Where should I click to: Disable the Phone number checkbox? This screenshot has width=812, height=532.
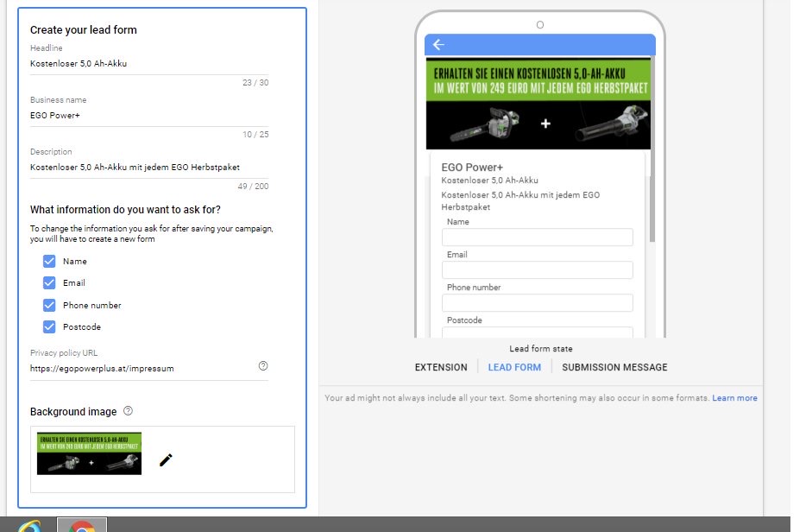coord(49,305)
